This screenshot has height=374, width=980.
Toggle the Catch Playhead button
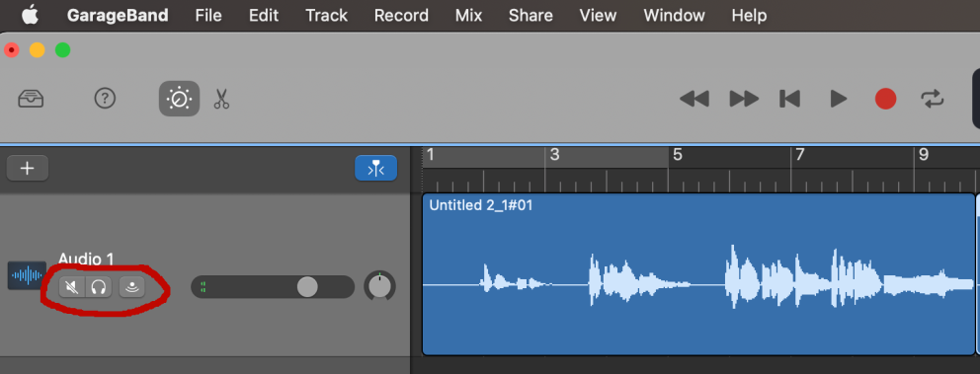(x=375, y=169)
